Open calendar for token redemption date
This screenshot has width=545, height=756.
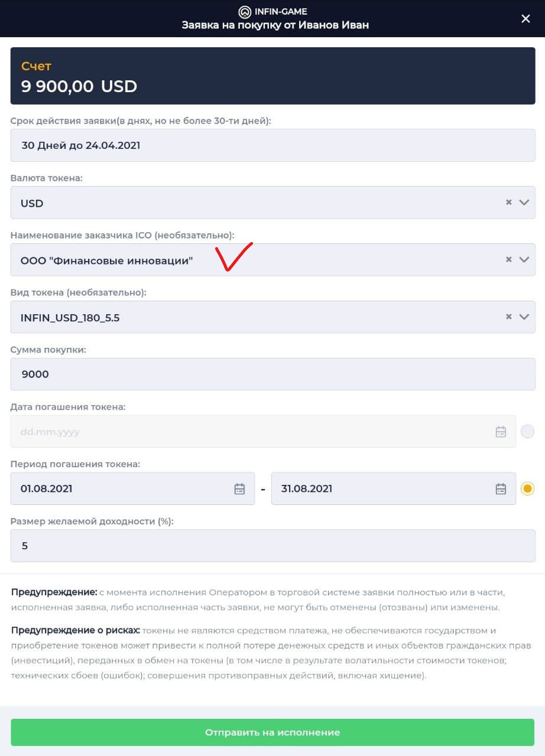click(x=501, y=432)
